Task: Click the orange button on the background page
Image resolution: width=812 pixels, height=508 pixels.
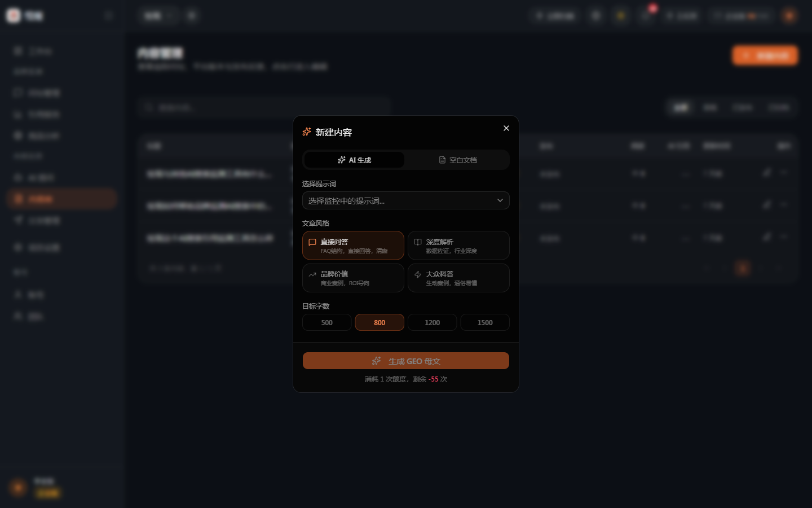Action: pos(765,55)
